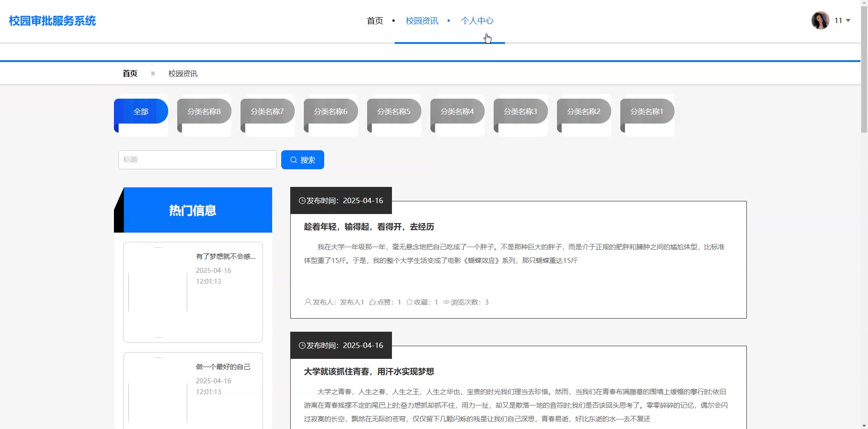Click the publisher person icon on first article
This screenshot has height=429, width=868.
click(x=308, y=302)
